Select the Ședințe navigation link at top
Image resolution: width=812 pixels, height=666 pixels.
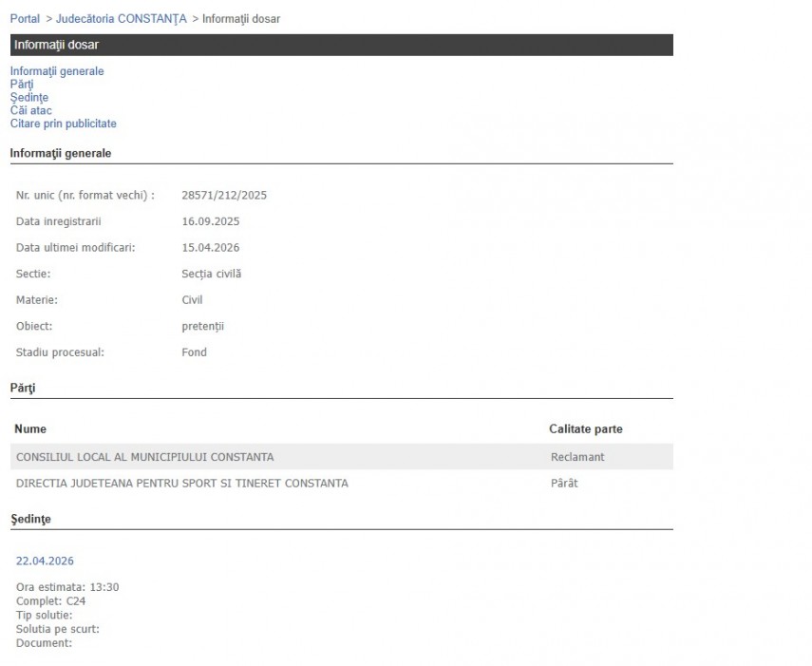[29, 98]
